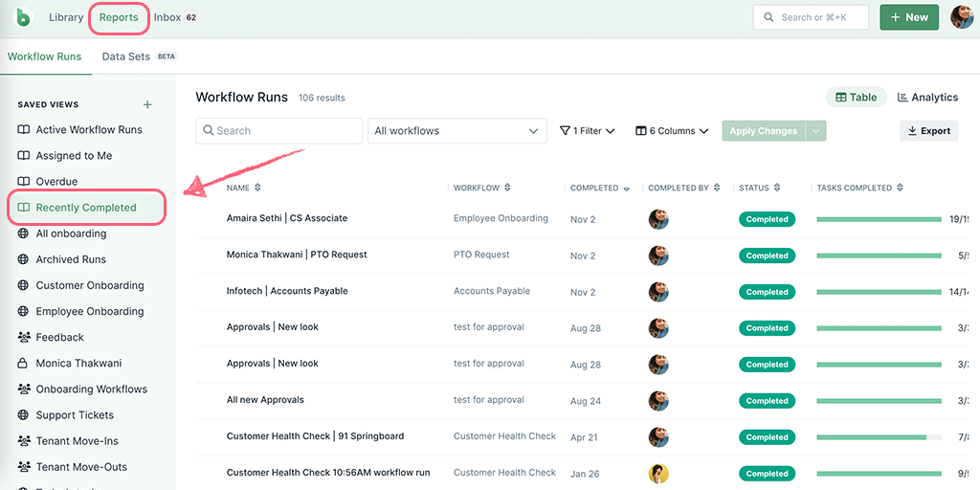Click the Jan 26 completed date

585,473
